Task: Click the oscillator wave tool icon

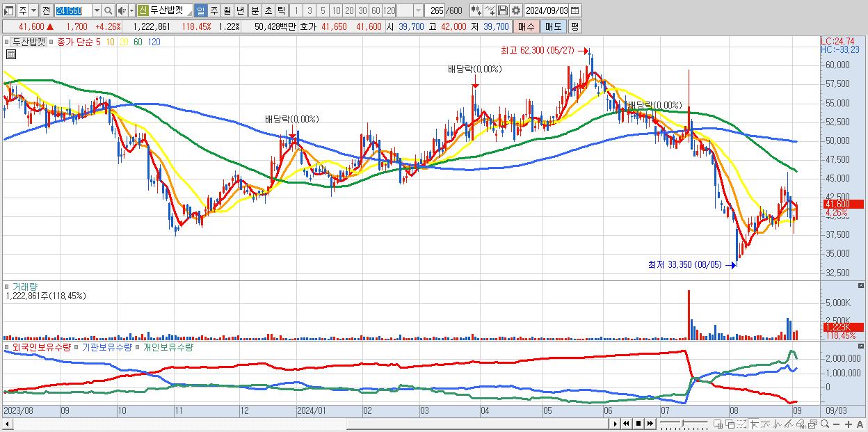Action: pos(778,424)
